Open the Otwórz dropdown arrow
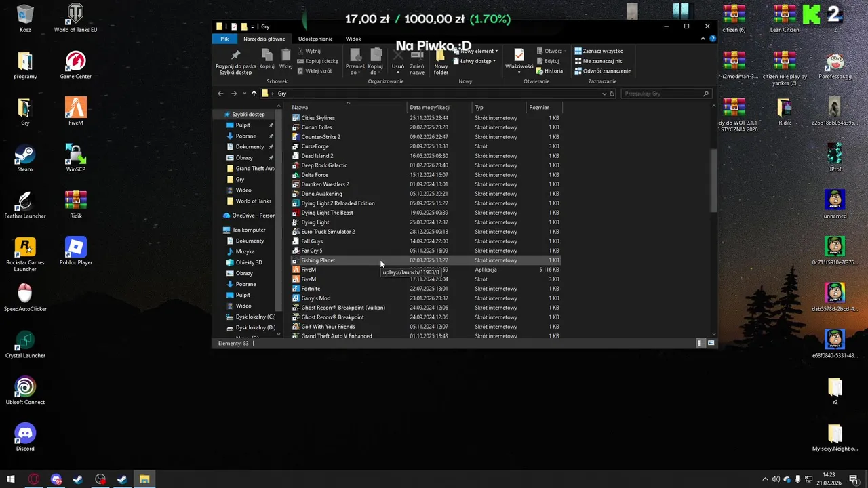The image size is (868, 488). (x=565, y=51)
